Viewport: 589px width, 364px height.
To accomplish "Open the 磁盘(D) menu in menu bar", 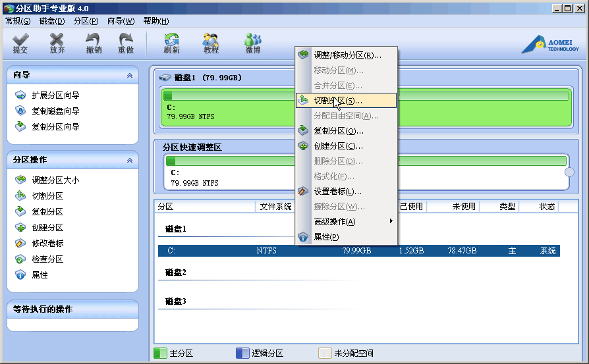I will click(x=52, y=21).
